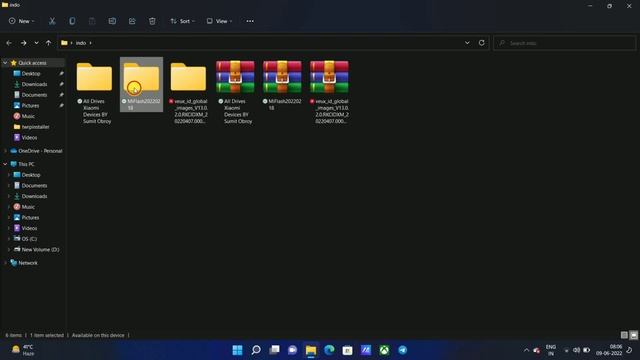640x360 pixels.
Task: Expand OneDrive - Personal node
Action: pyautogui.click(x=5, y=151)
